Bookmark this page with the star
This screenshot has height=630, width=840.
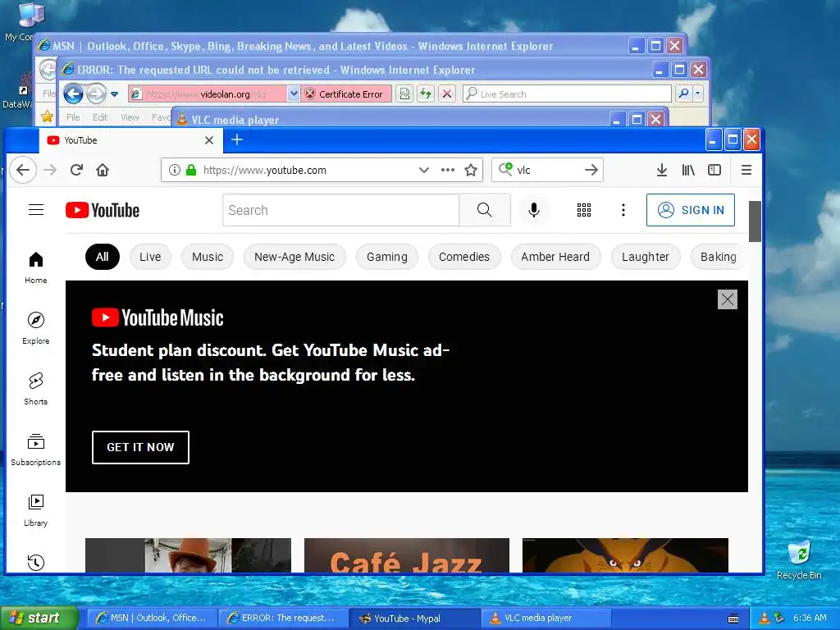click(x=471, y=171)
